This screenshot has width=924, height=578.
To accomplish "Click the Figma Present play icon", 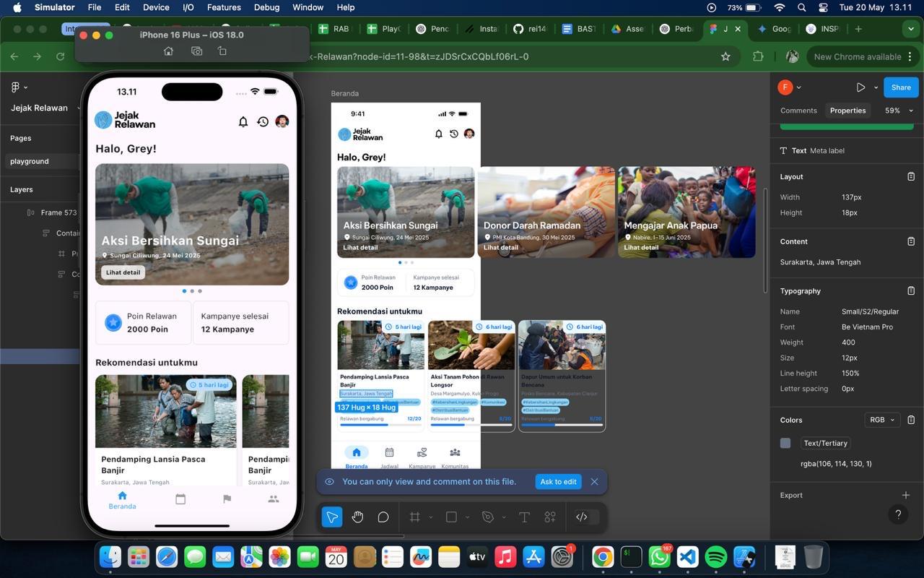I will click(x=860, y=87).
